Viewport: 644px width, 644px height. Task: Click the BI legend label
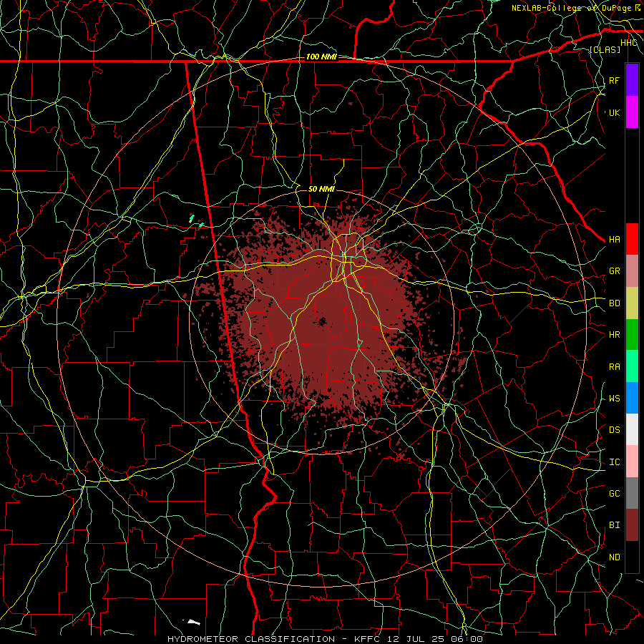(614, 525)
